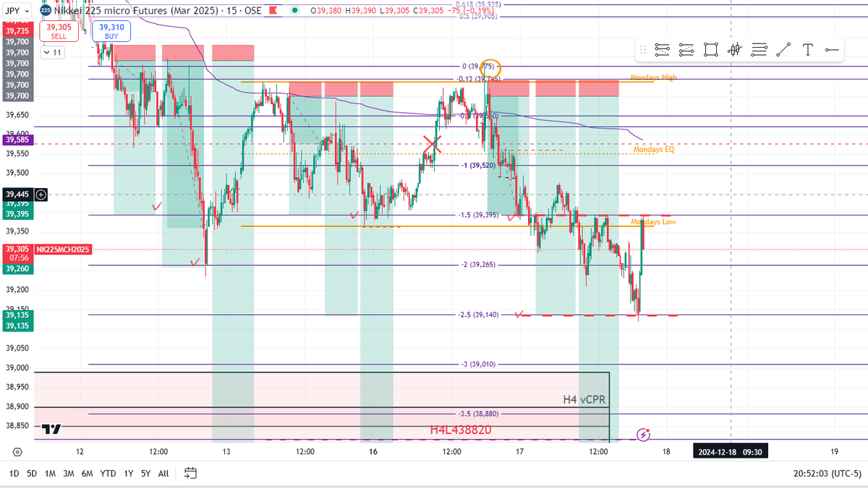Screen dimensions: 868x488
Task: Open the Go to date calendar icon
Action: pos(190,474)
